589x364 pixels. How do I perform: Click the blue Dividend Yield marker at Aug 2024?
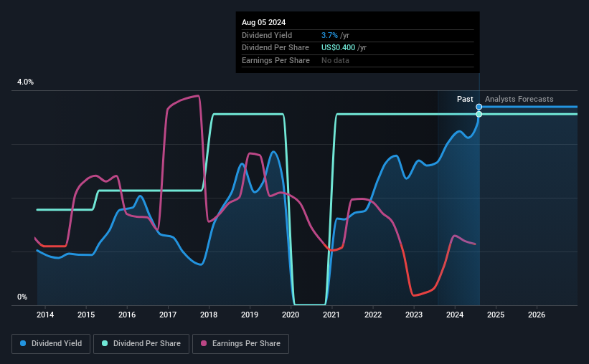[479, 107]
